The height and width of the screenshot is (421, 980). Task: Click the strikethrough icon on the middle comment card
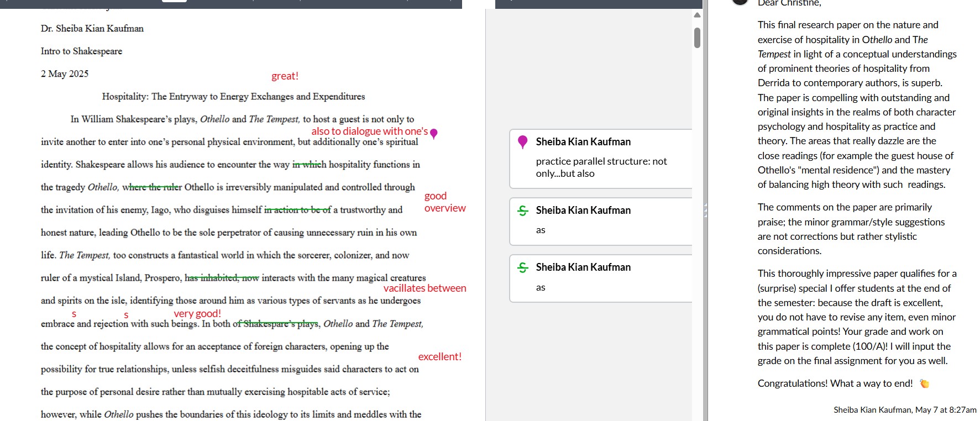522,211
